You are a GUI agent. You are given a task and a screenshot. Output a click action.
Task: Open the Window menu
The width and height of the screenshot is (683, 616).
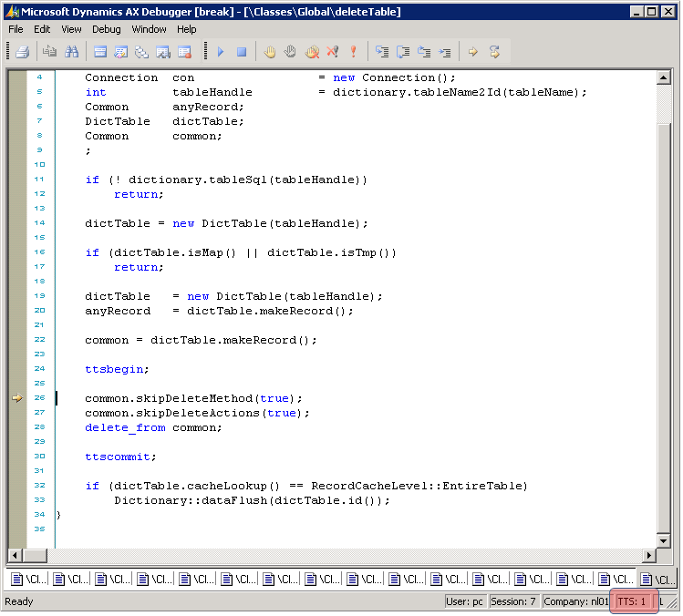tap(149, 29)
